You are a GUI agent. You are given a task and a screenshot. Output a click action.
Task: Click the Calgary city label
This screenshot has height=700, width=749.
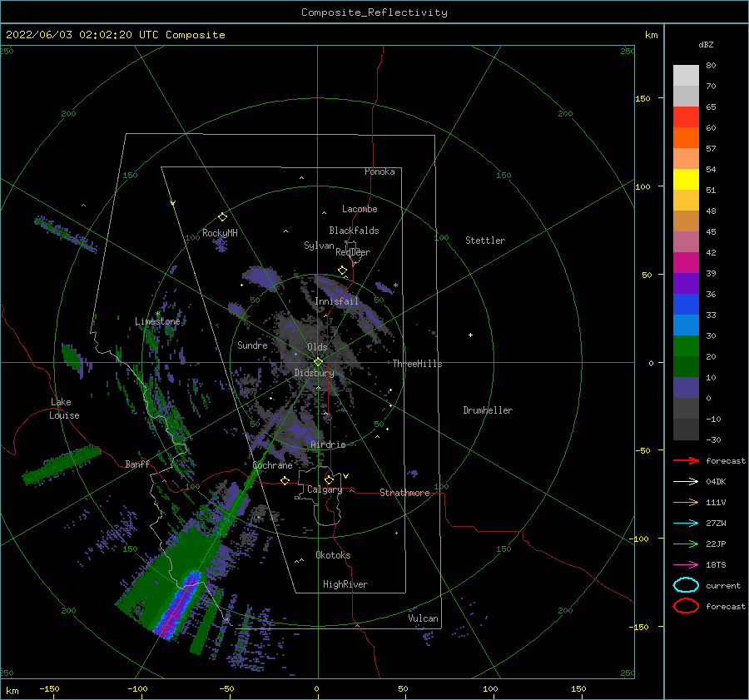[325, 489]
